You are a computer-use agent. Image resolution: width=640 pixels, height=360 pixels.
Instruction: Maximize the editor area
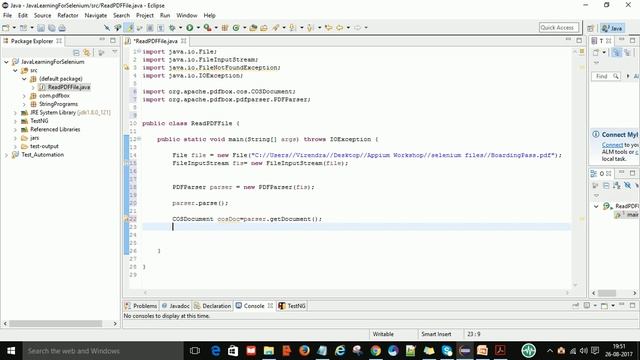[579, 40]
